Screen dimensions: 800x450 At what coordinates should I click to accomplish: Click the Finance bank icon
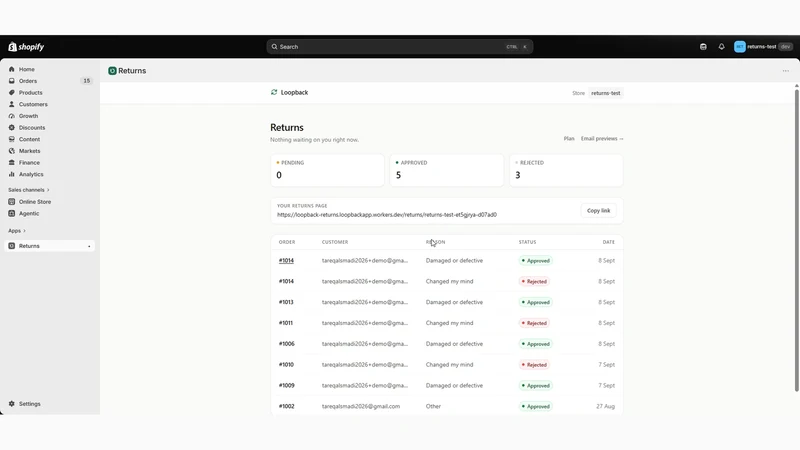12,163
